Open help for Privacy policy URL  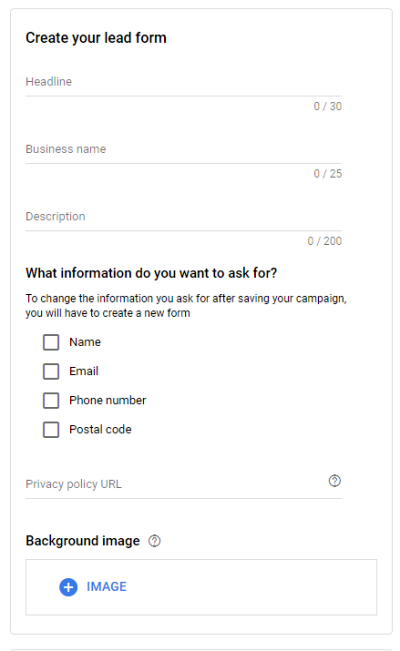pos(334,481)
